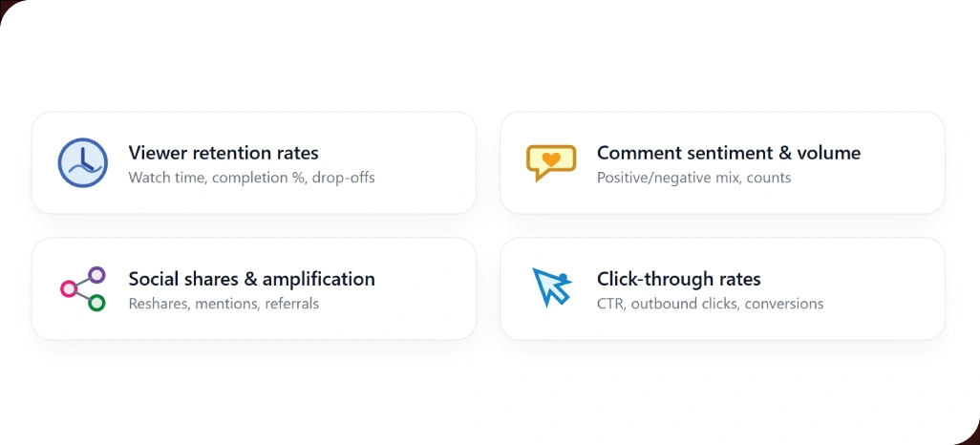Open the Viewer retention rates heading
The height and width of the screenshot is (445, 980).
coord(224,153)
